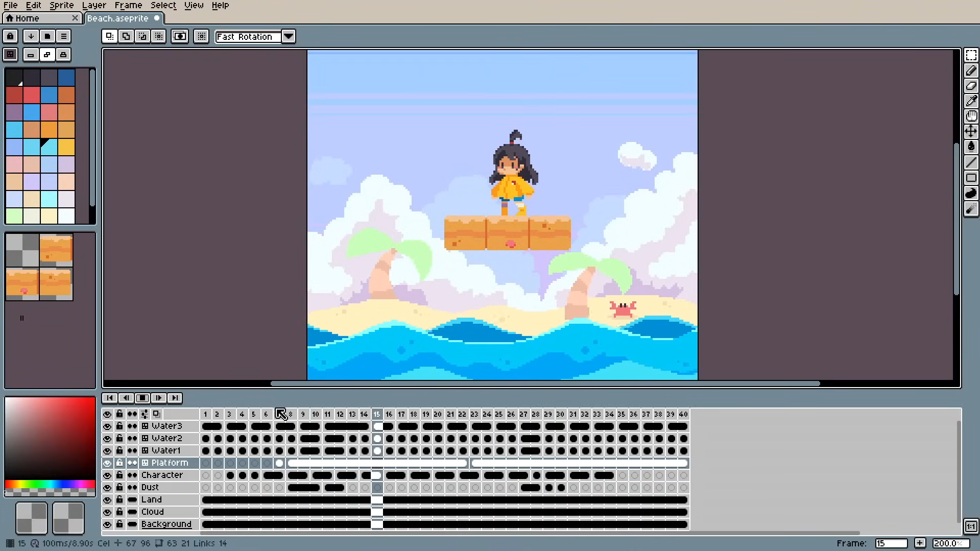Click the palette lock icon

click(x=10, y=36)
